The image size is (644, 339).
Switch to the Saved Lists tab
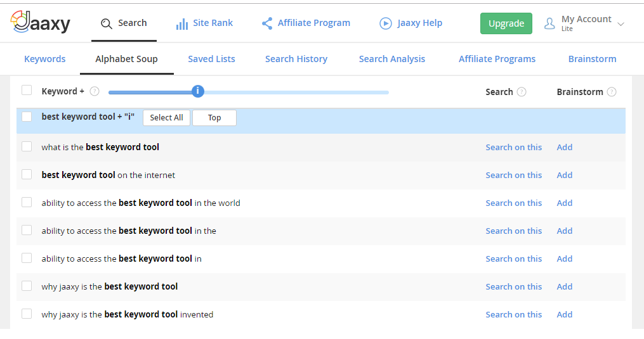click(x=211, y=59)
